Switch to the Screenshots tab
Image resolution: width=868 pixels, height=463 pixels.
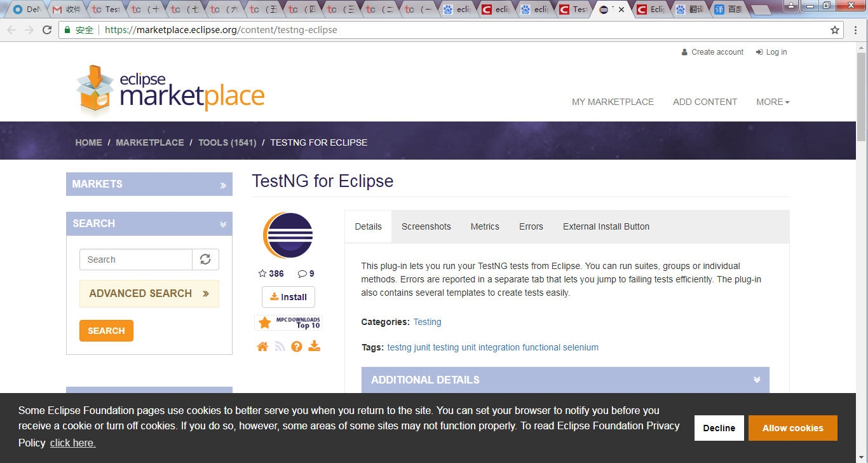point(426,226)
